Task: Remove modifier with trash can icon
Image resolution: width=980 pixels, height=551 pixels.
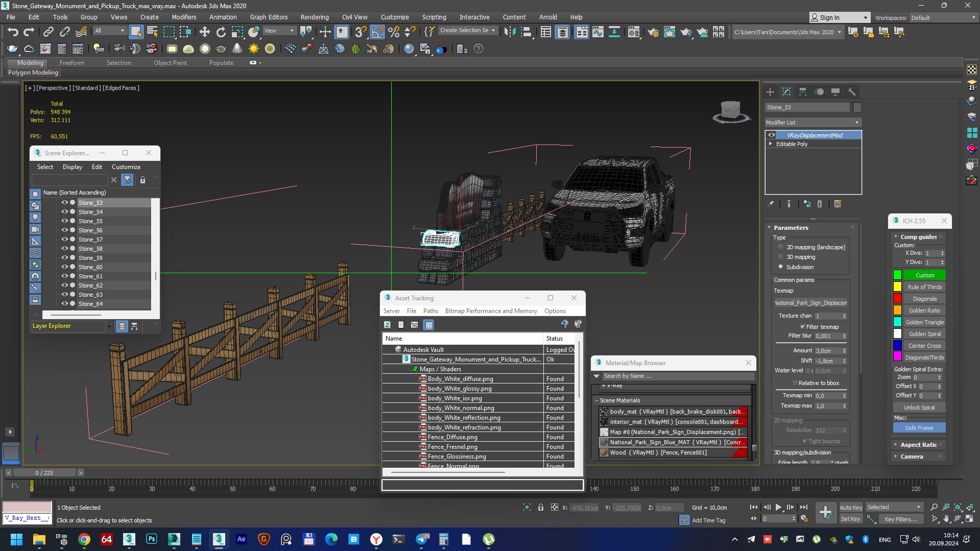Action: click(820, 204)
